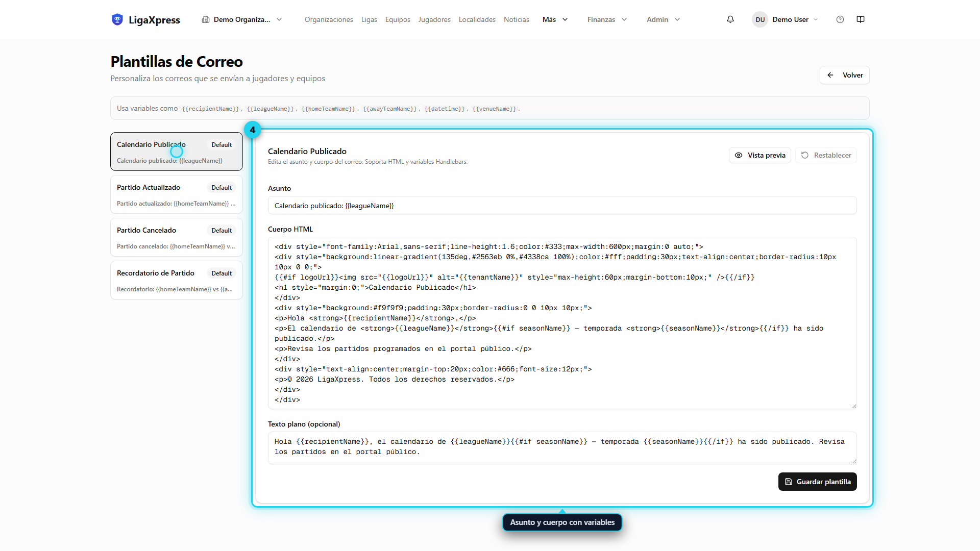The image size is (980, 551).
Task: Open the Jugadores menu item
Action: click(x=434, y=19)
